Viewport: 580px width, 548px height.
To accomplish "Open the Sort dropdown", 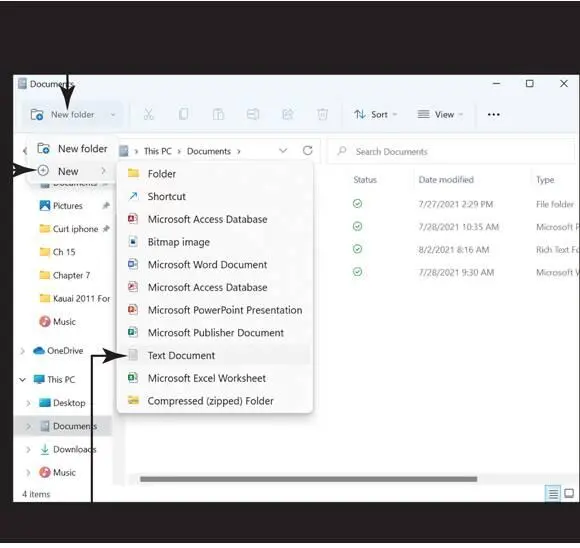I will click(375, 115).
